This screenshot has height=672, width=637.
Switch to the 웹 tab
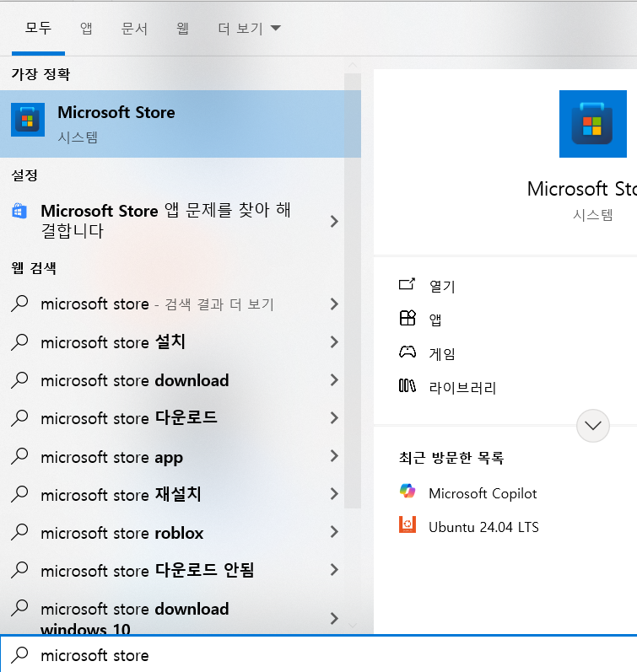(x=183, y=29)
